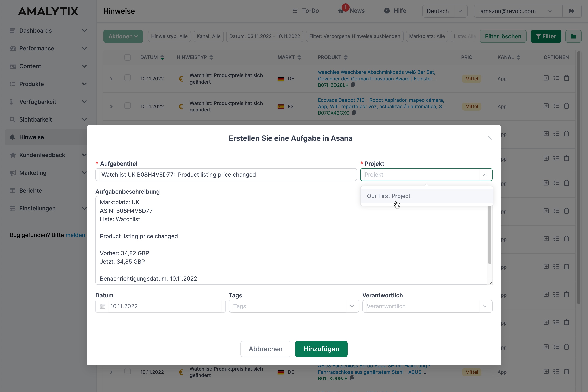Close the Asana task dialog

tap(489, 138)
